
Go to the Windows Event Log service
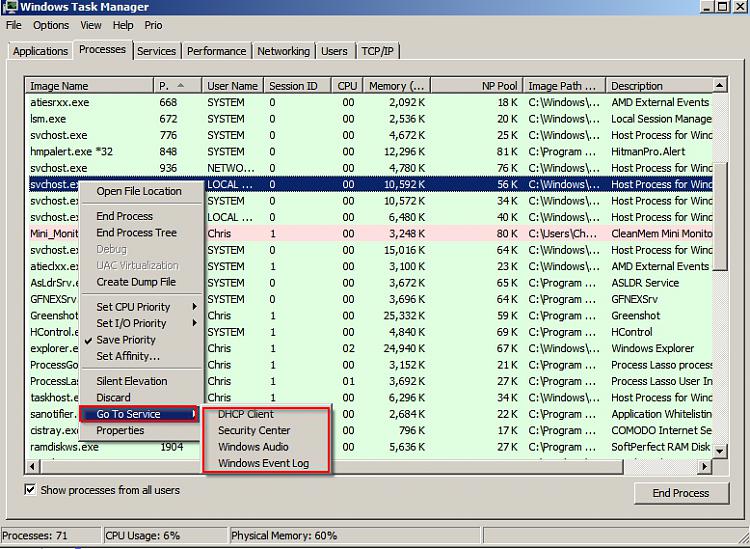click(266, 463)
